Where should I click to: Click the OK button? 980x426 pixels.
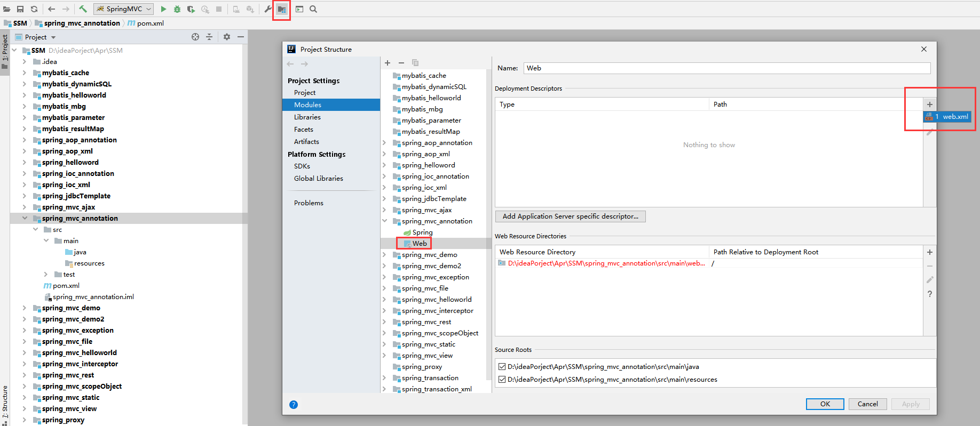(x=825, y=404)
